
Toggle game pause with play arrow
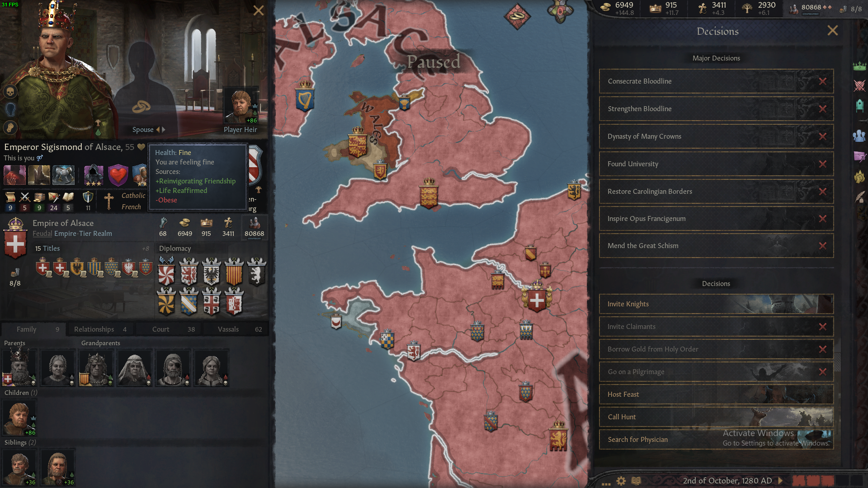[x=780, y=481]
